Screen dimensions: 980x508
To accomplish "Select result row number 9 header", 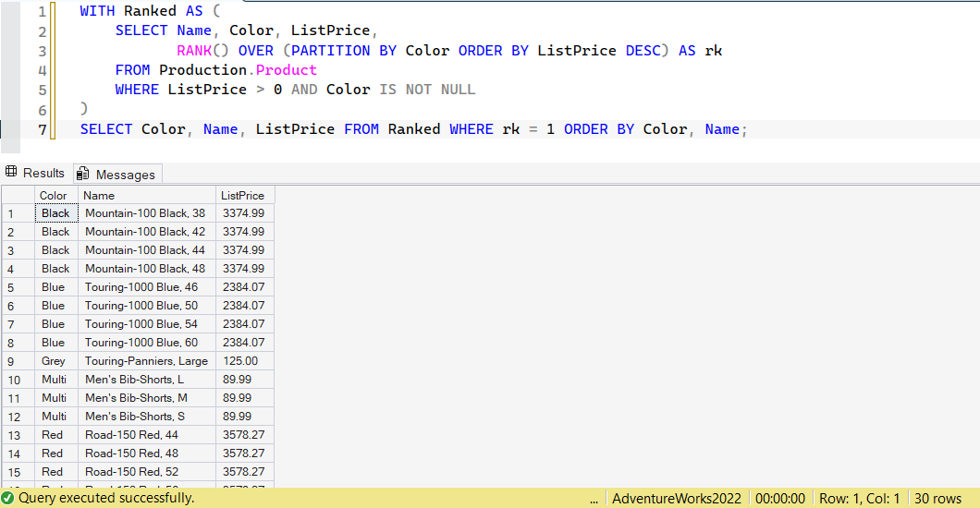I will tap(18, 361).
